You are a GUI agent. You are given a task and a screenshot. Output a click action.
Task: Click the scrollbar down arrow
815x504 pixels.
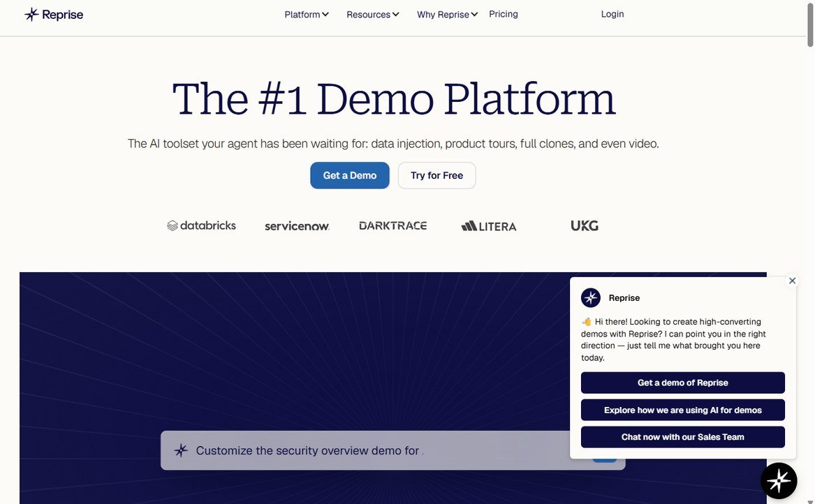[x=810, y=501]
